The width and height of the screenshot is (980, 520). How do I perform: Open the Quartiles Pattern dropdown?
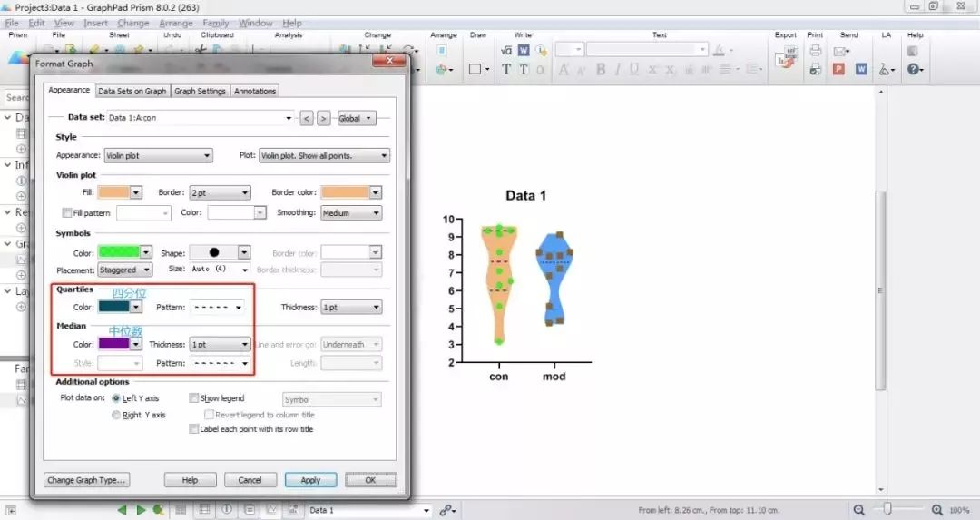click(x=216, y=308)
